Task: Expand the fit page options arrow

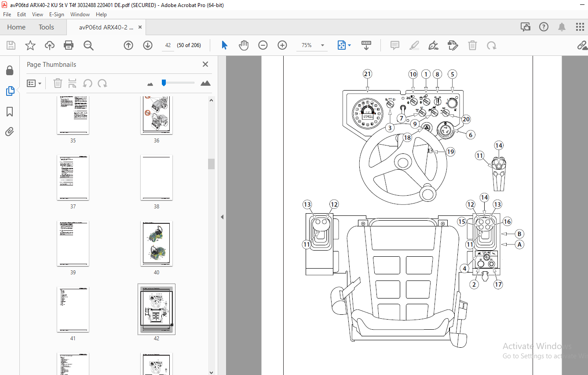Action: coord(349,45)
